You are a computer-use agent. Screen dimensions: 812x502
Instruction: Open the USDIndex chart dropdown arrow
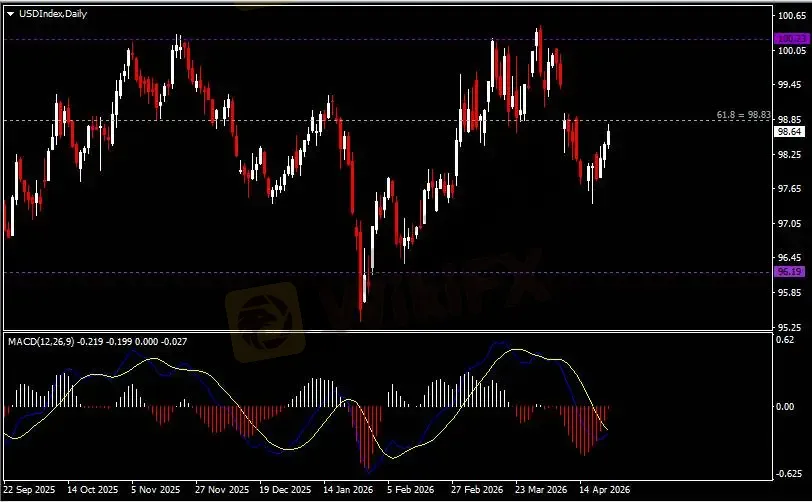click(10, 14)
